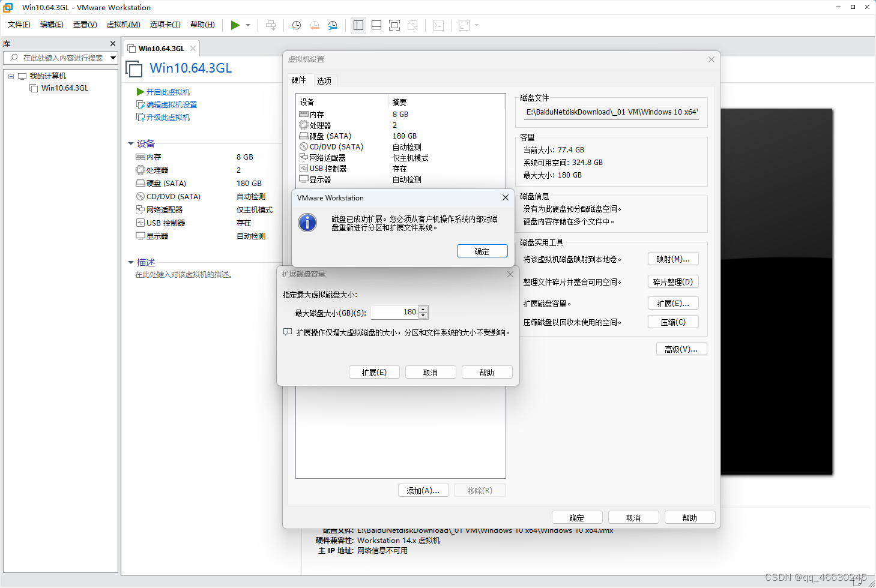Select 网络适配器 row in settings hardware list
Screen dimensions: 876x588
[400, 158]
